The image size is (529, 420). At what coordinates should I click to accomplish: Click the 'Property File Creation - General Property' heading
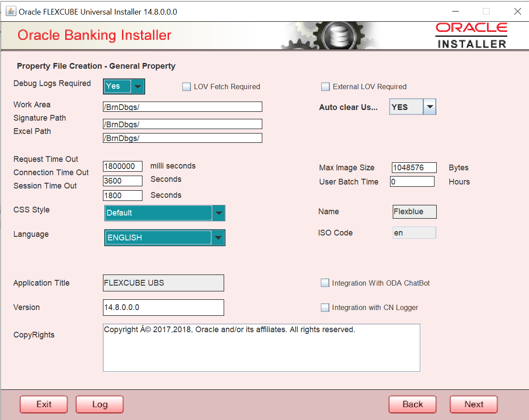click(x=96, y=66)
